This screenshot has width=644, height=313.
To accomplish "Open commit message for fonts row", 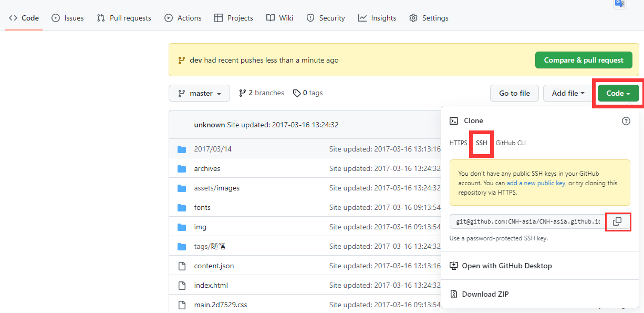I will pos(385,207).
